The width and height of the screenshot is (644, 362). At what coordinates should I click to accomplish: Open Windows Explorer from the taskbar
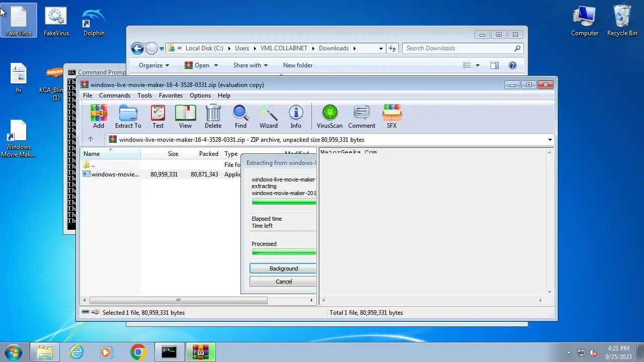coord(45,352)
